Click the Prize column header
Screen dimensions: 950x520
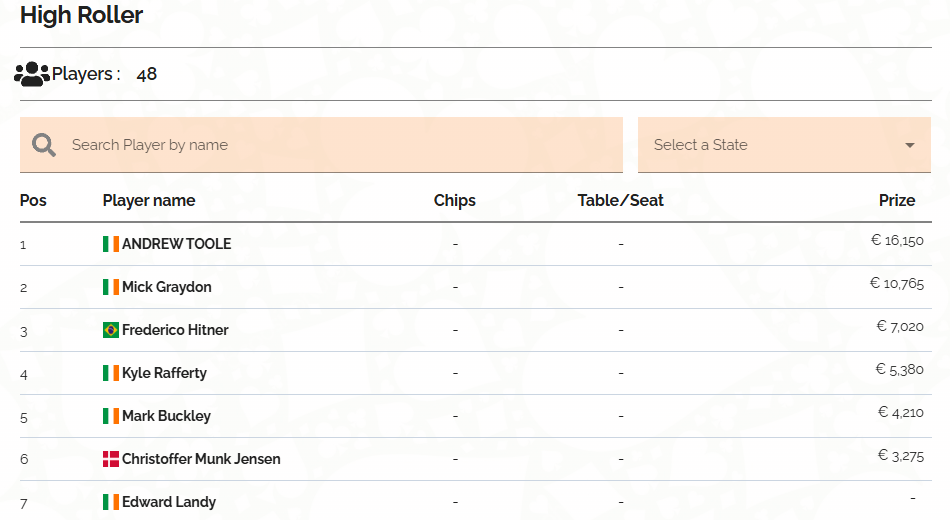897,200
